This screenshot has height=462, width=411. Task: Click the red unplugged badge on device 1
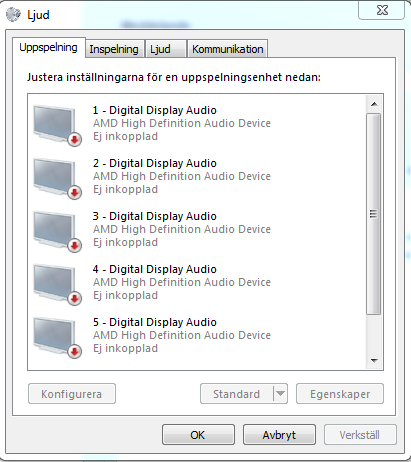tap(75, 140)
